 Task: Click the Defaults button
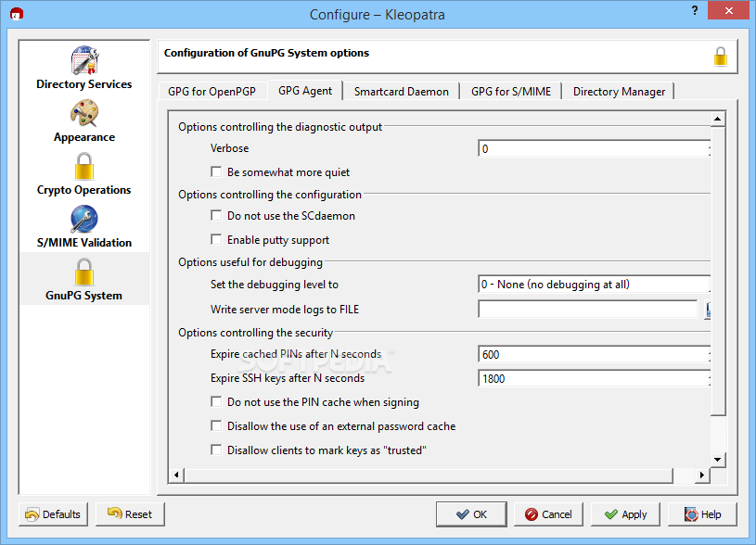click(53, 514)
